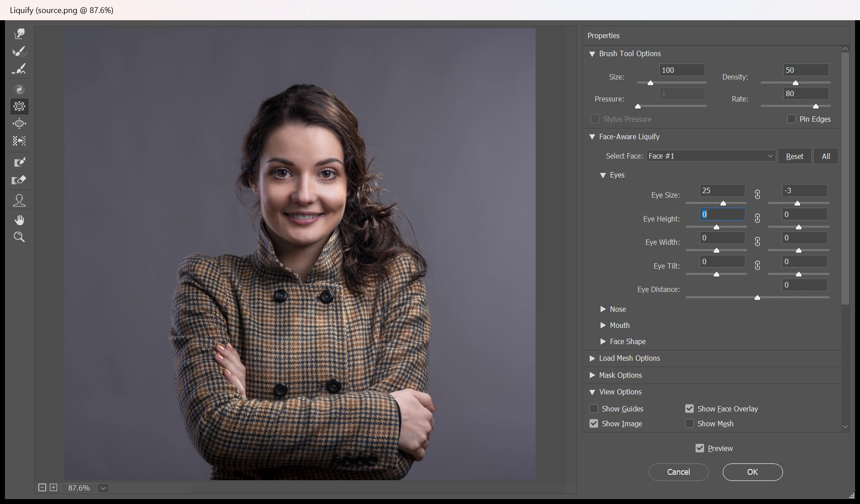
Task: Select the Bloat tool
Action: tap(19, 124)
